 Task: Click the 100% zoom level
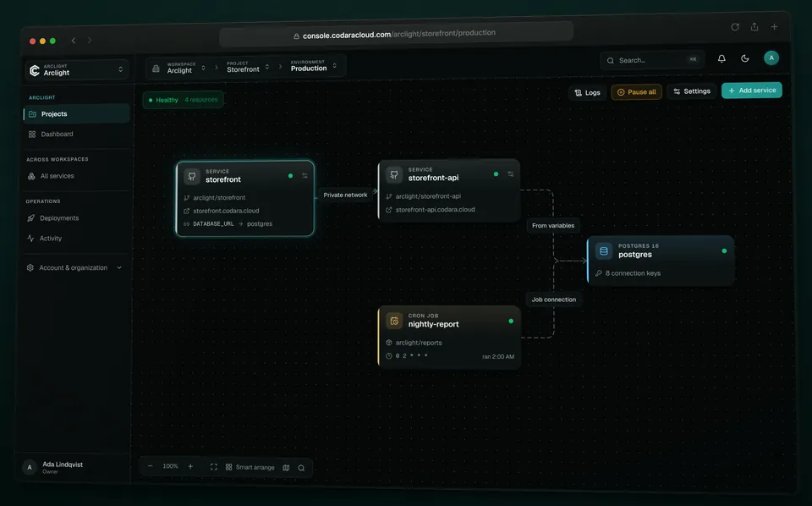click(x=170, y=466)
